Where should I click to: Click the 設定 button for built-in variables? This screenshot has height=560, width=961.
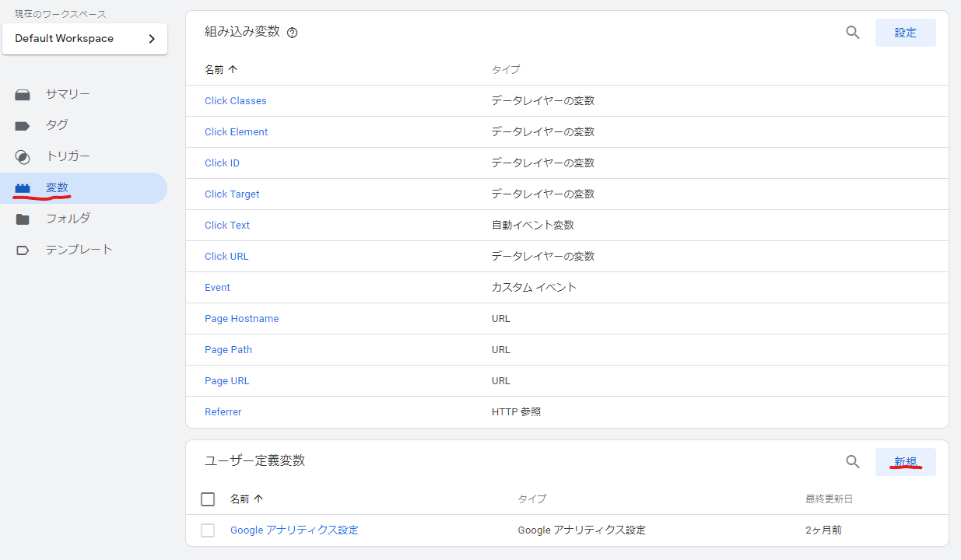pyautogui.click(x=905, y=33)
